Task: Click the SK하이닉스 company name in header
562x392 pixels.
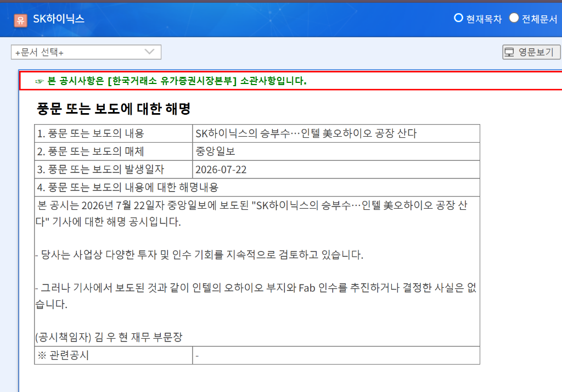Action: tap(59, 19)
